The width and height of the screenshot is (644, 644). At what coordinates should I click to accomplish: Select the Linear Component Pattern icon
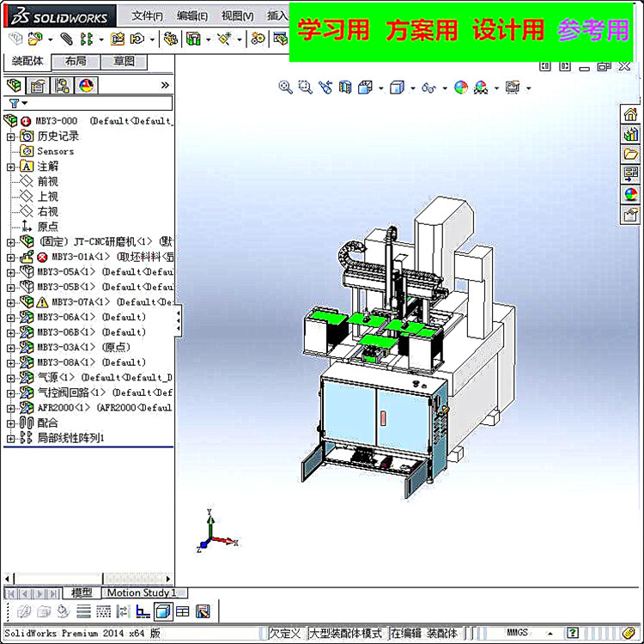[x=87, y=39]
